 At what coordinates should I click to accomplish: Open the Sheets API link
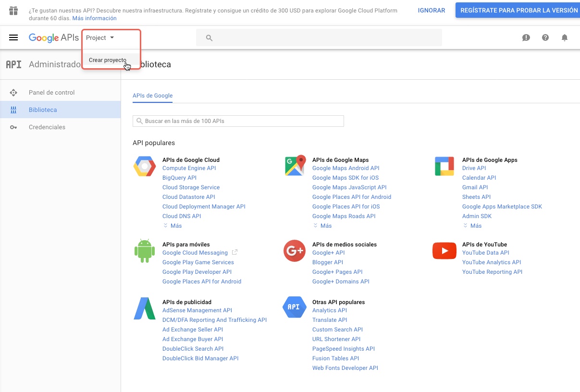pyautogui.click(x=477, y=197)
